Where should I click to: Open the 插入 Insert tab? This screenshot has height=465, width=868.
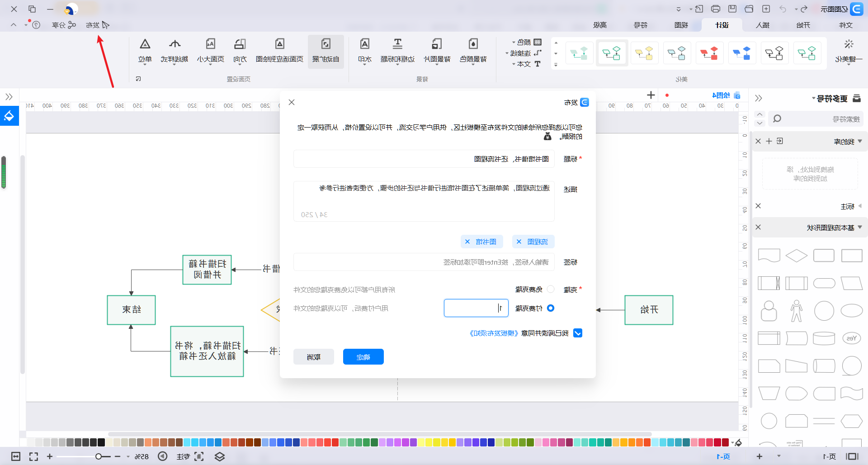pyautogui.click(x=763, y=25)
